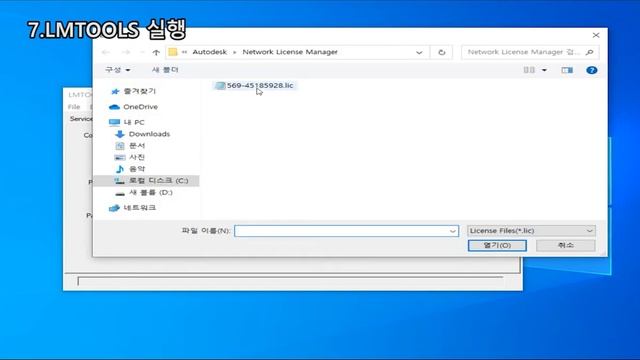Open the help question mark icon
This screenshot has width=640, height=360.
point(591,70)
